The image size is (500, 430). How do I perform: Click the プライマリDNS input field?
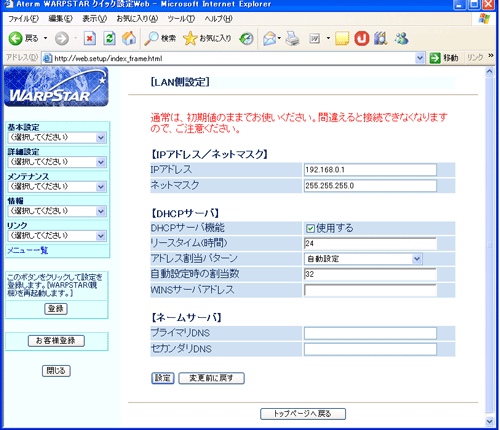coord(370,333)
